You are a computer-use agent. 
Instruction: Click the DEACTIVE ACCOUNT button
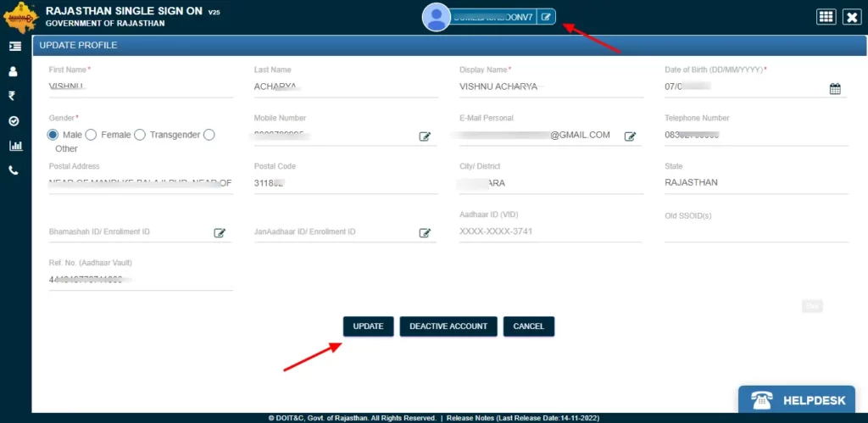(448, 326)
